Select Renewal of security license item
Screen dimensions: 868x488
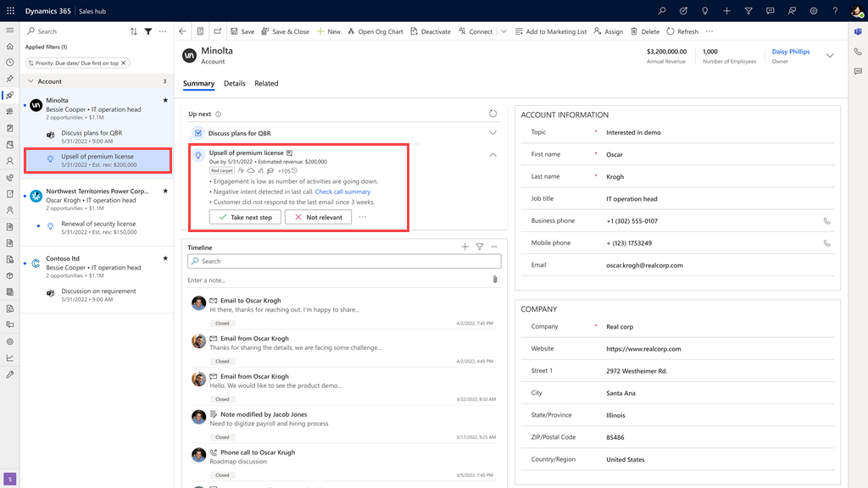98,227
